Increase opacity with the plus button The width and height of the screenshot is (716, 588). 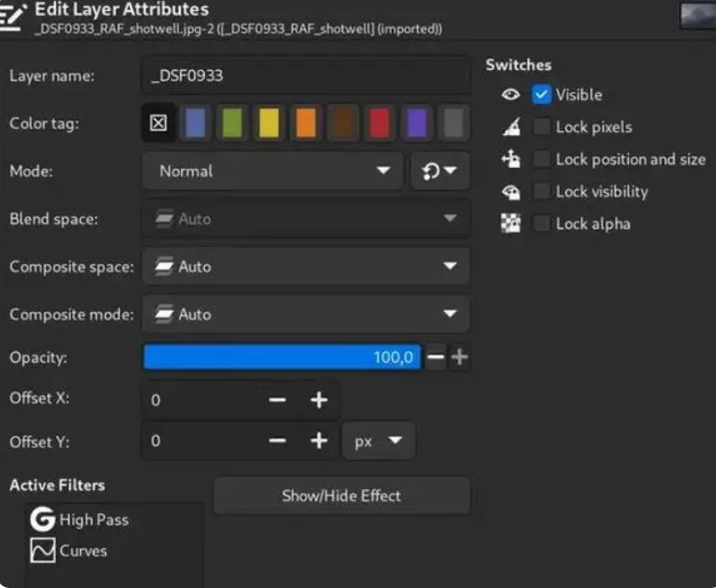click(459, 357)
